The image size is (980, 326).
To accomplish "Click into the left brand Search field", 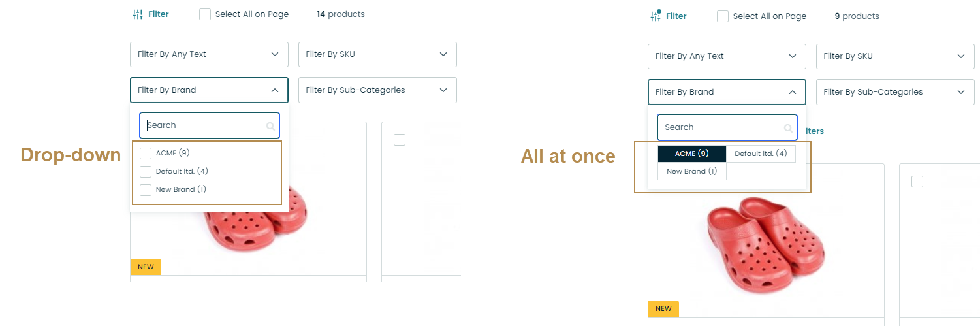I will coord(202,125).
